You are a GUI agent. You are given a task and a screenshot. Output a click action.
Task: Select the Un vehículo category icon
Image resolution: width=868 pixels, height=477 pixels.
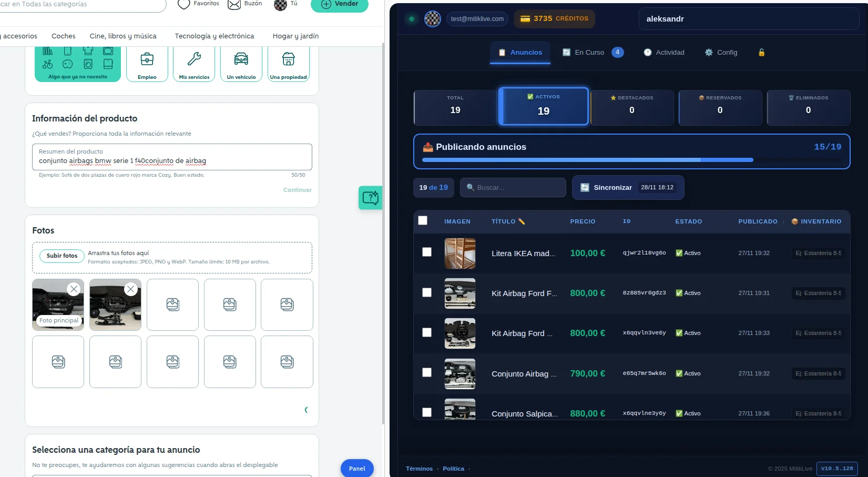[x=241, y=59]
